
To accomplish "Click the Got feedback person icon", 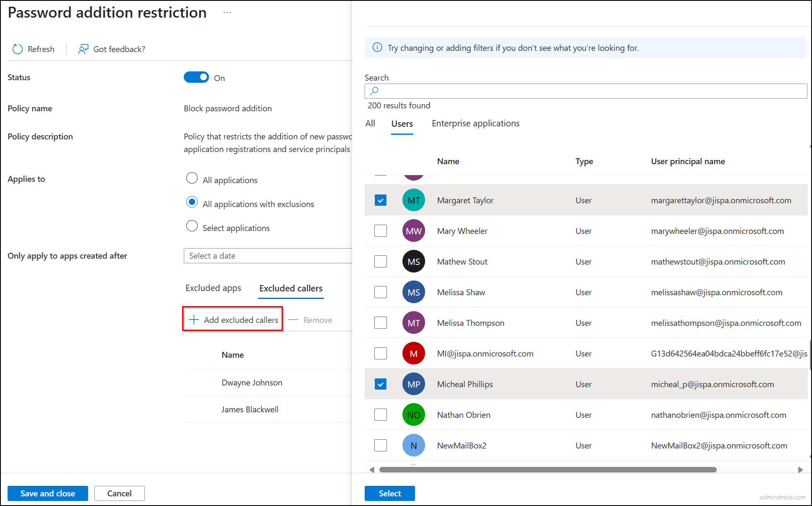I will tap(83, 49).
